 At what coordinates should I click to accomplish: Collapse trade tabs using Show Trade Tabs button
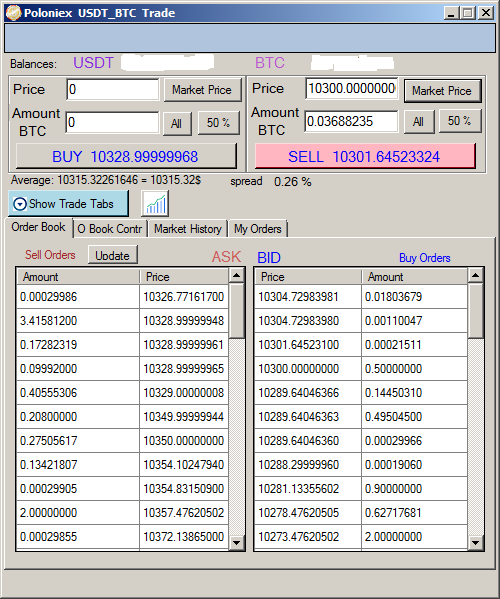(x=68, y=204)
